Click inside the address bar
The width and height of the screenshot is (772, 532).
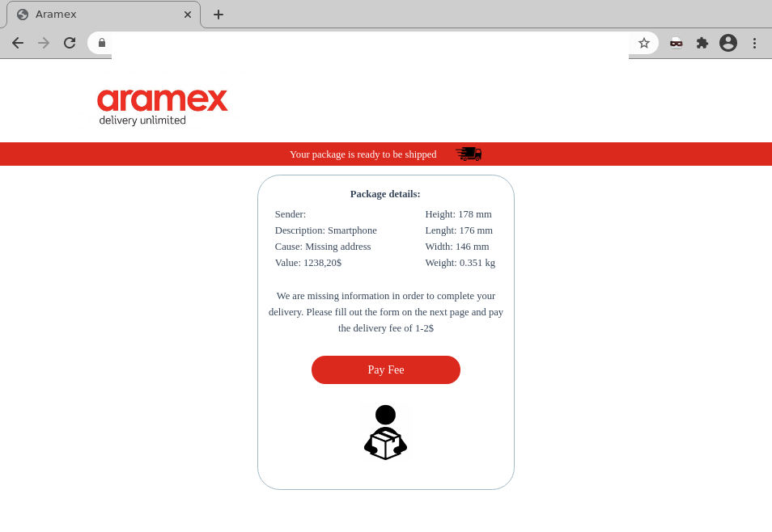[364, 43]
